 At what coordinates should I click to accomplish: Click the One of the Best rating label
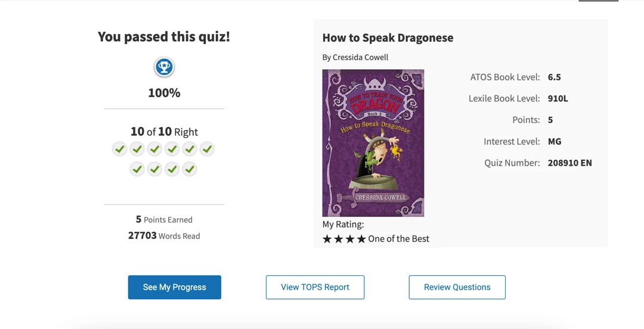(x=398, y=239)
